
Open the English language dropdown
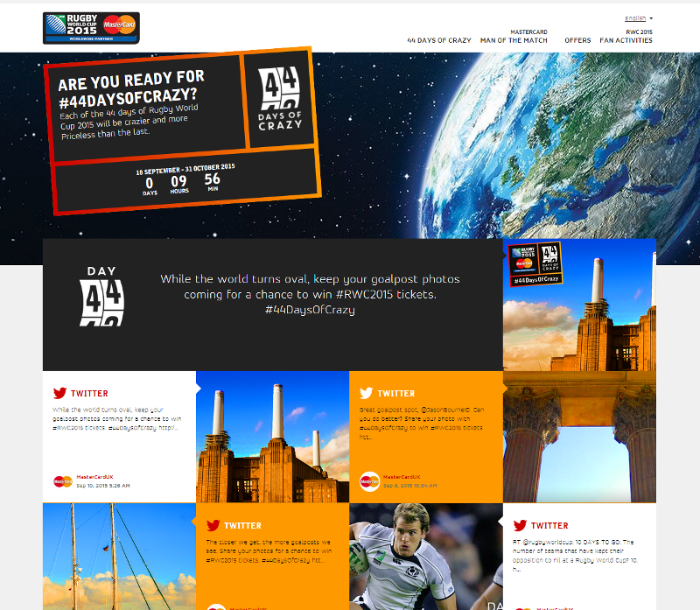coord(639,18)
